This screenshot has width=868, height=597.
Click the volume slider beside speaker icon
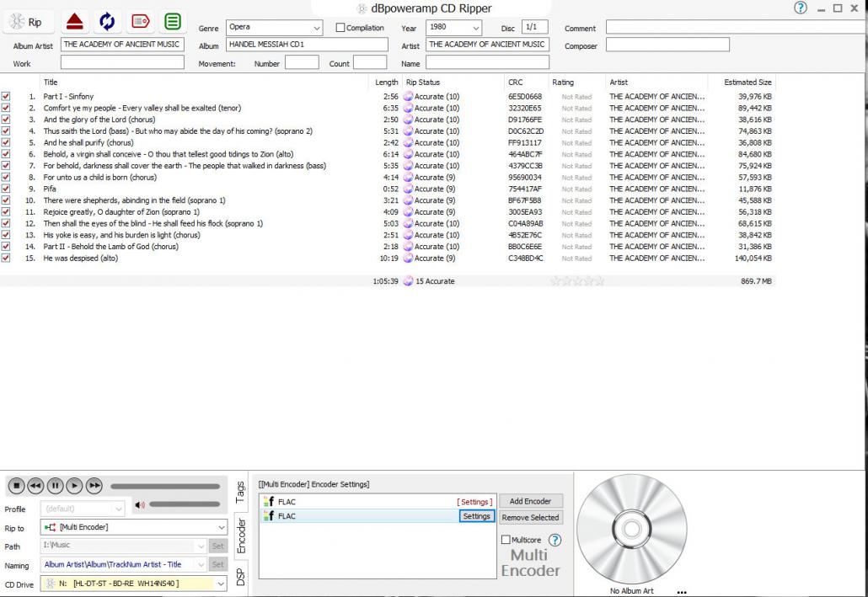(x=183, y=504)
